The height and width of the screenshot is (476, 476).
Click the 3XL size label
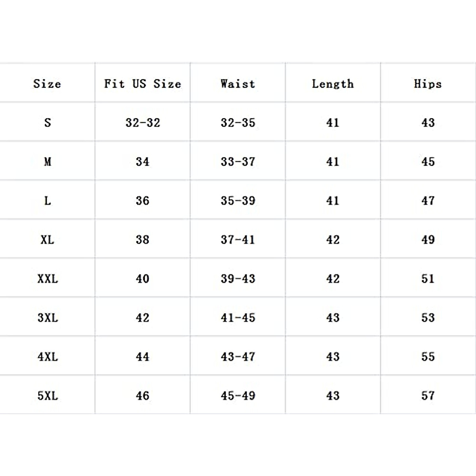[48, 317]
